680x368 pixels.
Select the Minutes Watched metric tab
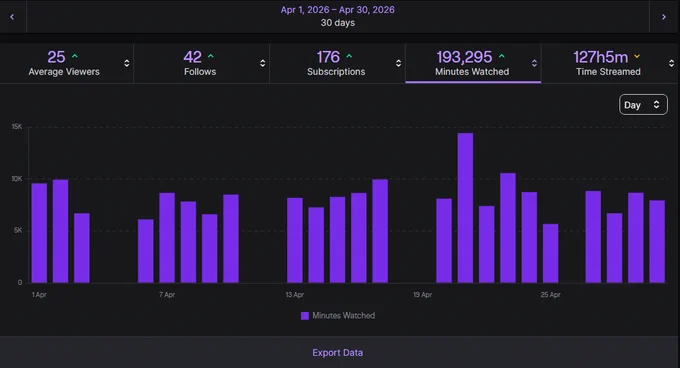472,63
